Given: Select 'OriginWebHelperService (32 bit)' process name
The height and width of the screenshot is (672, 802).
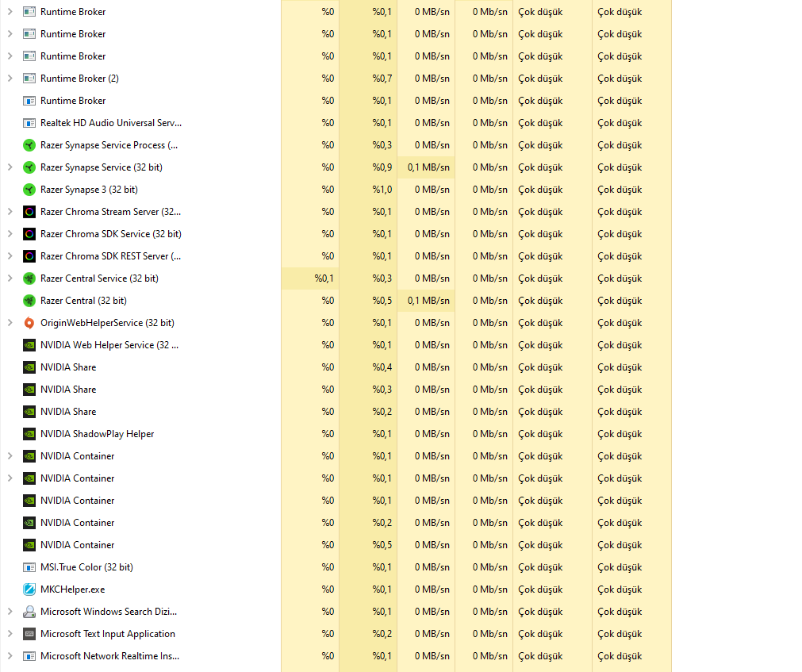Looking at the screenshot, I should pos(107,323).
